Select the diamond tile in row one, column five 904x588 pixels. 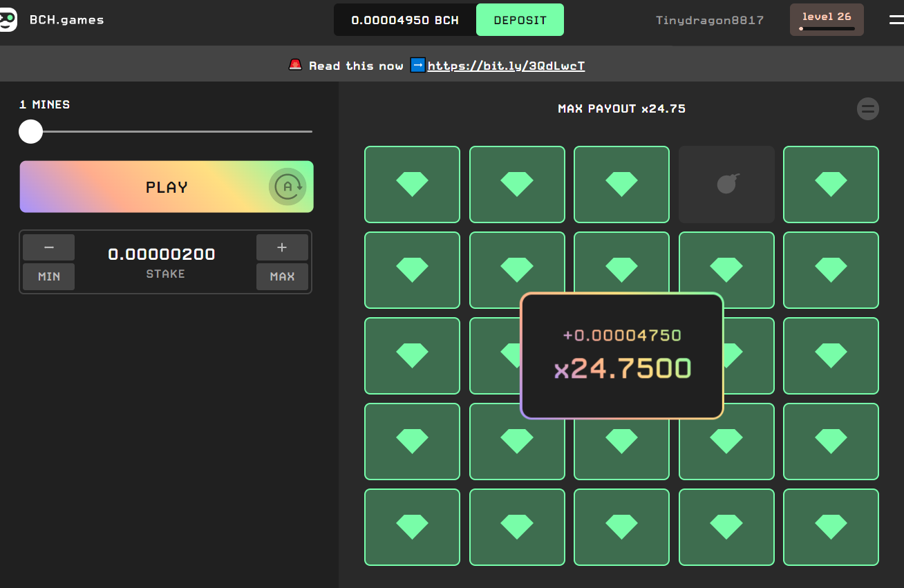831,184
